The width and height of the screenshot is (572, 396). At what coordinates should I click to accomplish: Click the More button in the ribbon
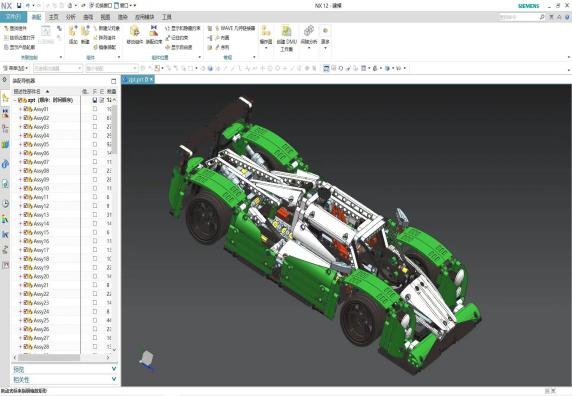coord(325,35)
